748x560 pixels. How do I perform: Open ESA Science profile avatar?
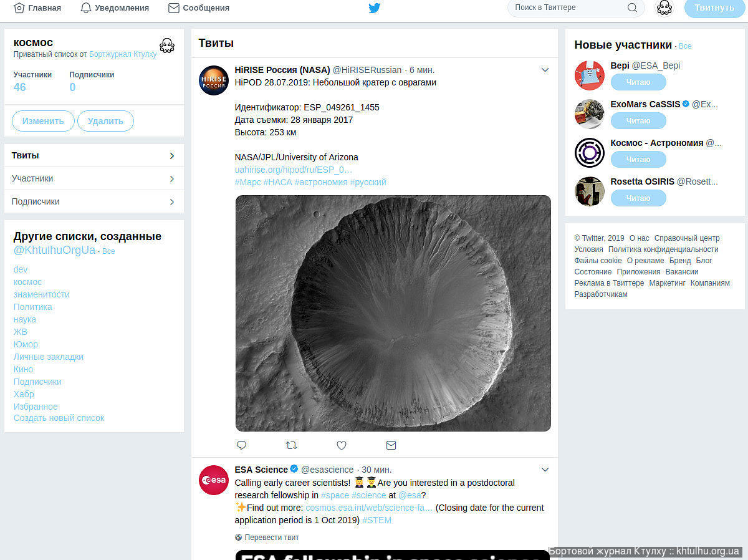coord(214,480)
